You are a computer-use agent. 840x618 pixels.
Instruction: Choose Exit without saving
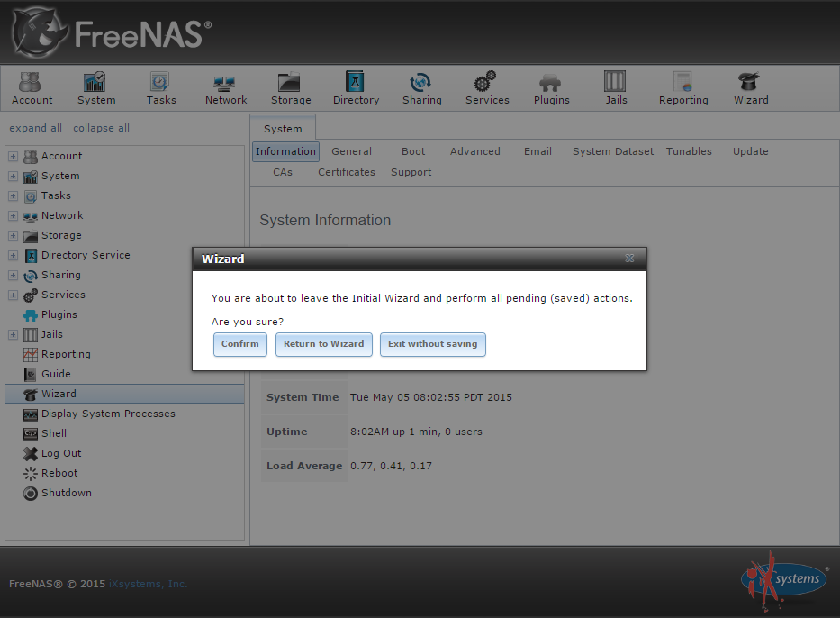coord(433,344)
